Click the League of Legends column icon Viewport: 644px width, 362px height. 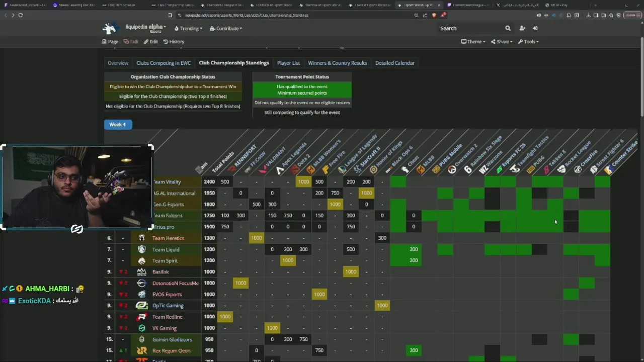(342, 170)
